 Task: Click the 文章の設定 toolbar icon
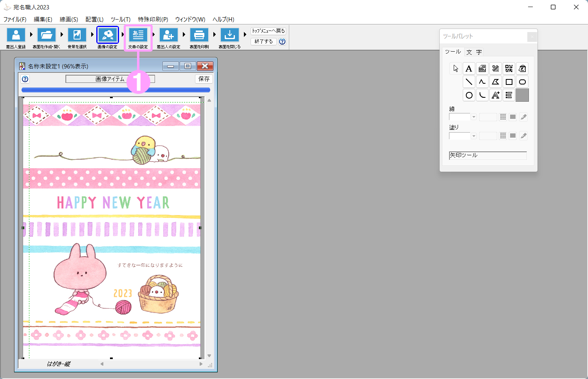click(138, 35)
